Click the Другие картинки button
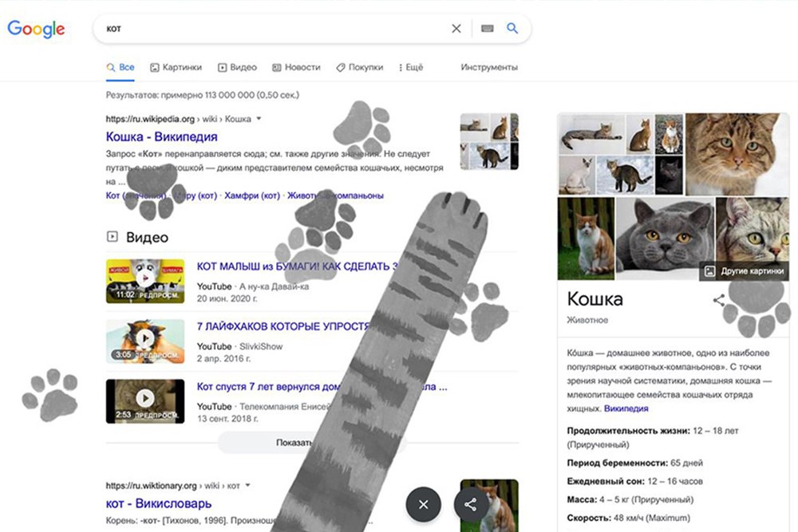798x532 pixels. (x=744, y=271)
